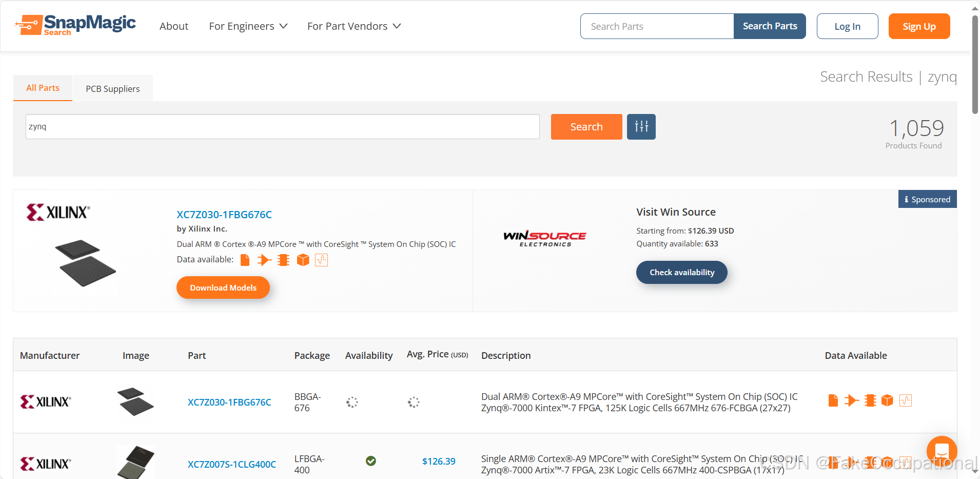Click the page vertical scrollbar thumb
This screenshot has height=479, width=980.
pyautogui.click(x=975, y=64)
